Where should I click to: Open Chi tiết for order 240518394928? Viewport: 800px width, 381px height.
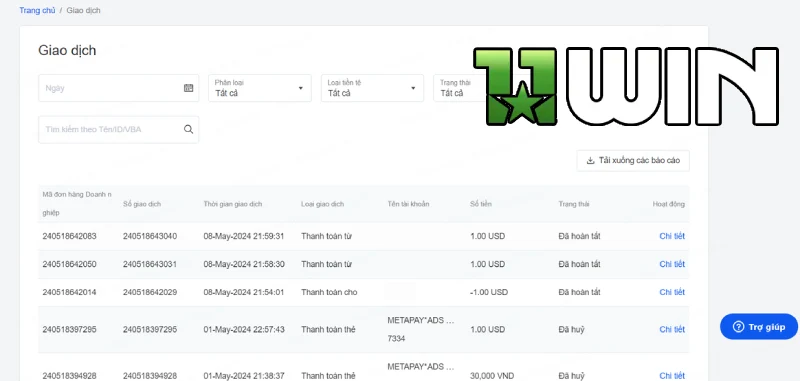click(x=672, y=376)
